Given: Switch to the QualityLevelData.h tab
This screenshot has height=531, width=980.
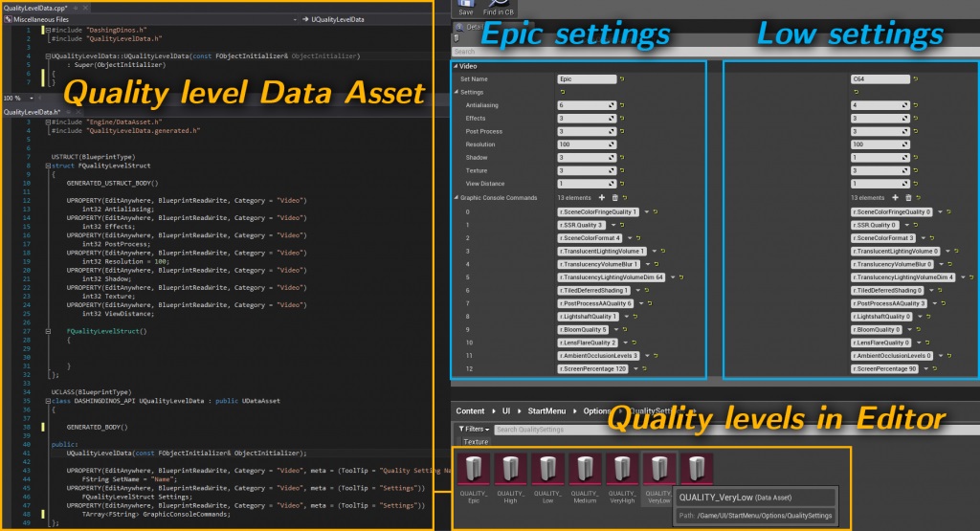Looking at the screenshot, I should click(32, 112).
